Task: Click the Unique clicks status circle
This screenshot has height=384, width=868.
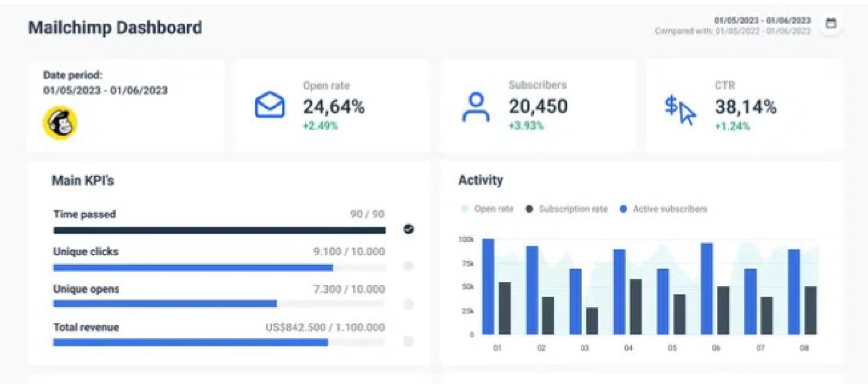Action: point(408,267)
